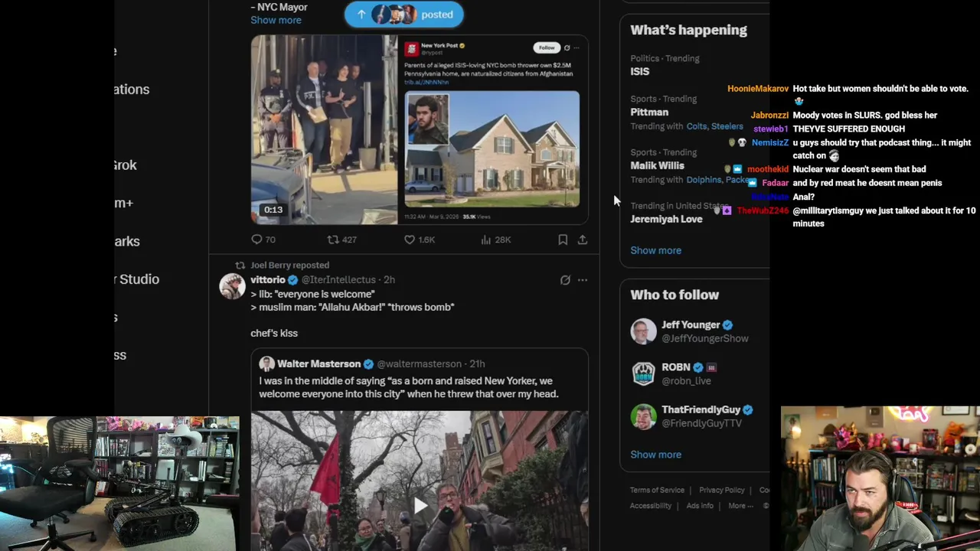
Task: Open vittorio's profile avatar
Action: [232, 285]
